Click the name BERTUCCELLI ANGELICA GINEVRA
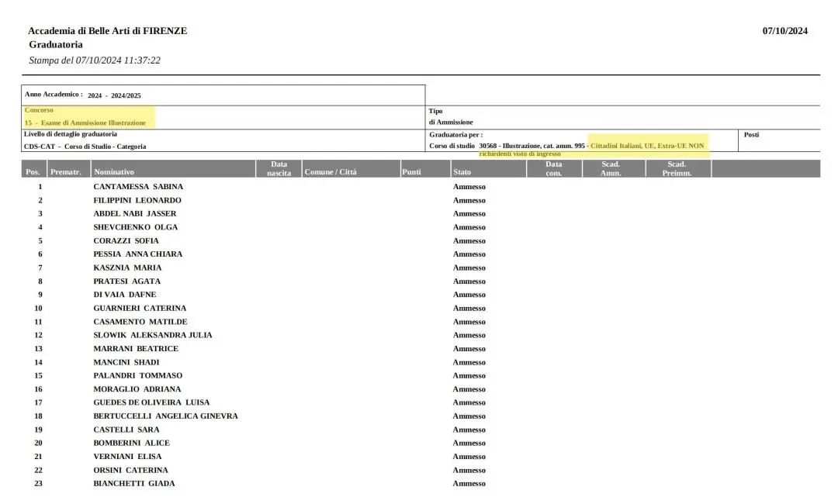Viewport: 838px width, 504px height. click(x=165, y=416)
